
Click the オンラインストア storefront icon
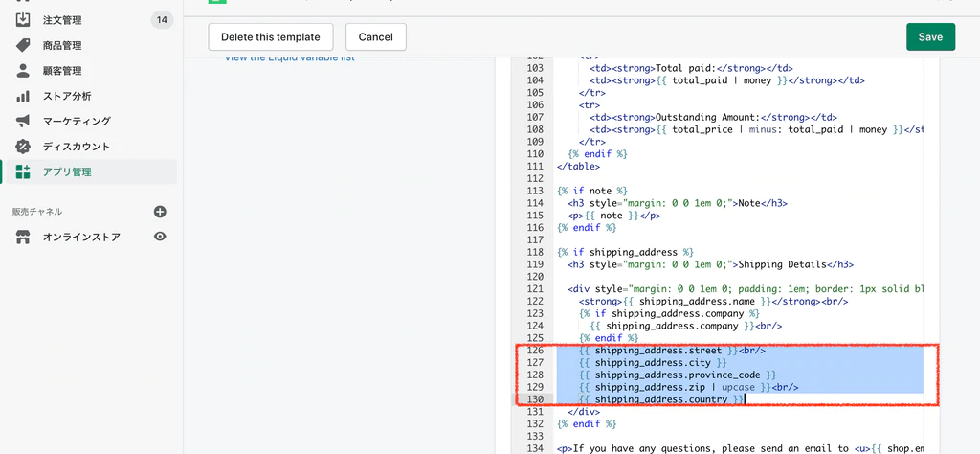[23, 237]
